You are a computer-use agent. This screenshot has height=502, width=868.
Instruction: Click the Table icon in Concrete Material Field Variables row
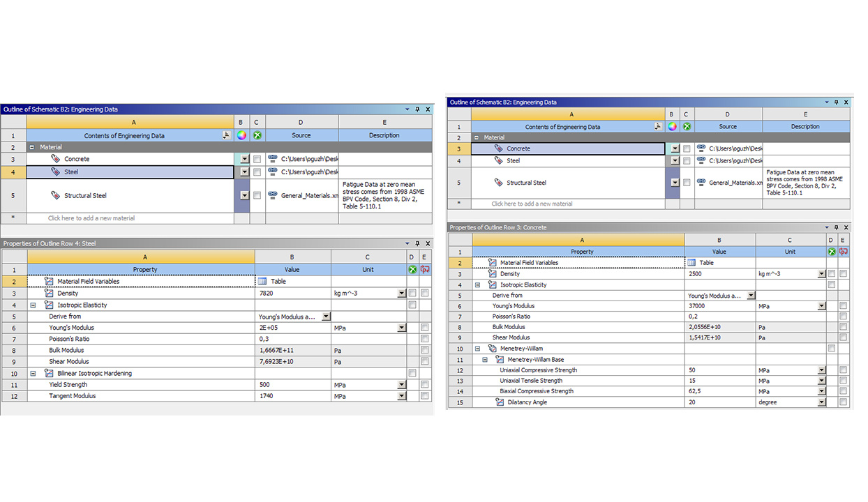pyautogui.click(x=691, y=263)
